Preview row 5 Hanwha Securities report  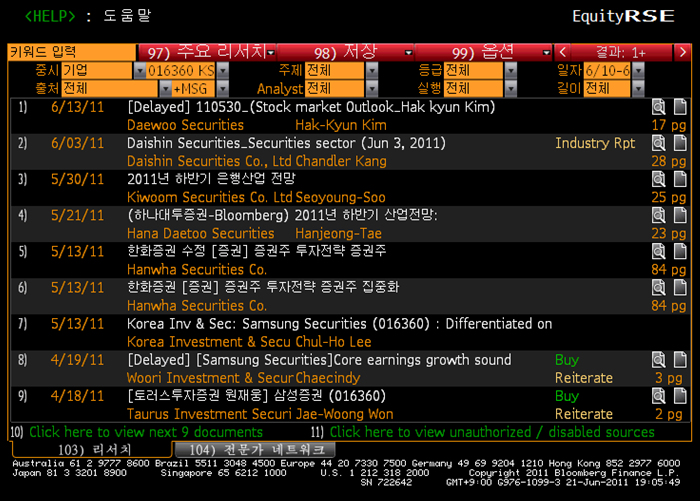pyautogui.click(x=658, y=252)
